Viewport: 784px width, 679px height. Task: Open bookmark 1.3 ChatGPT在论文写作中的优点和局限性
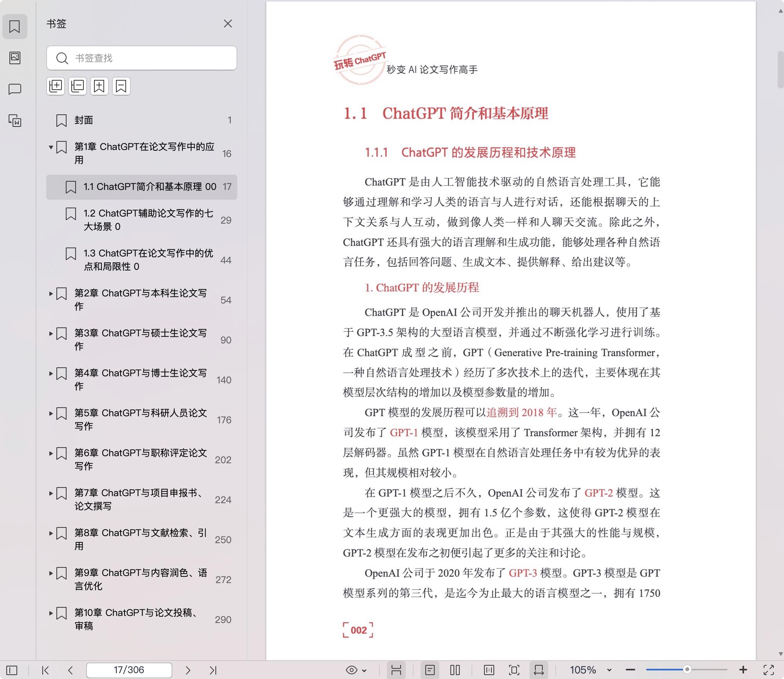[x=142, y=260]
